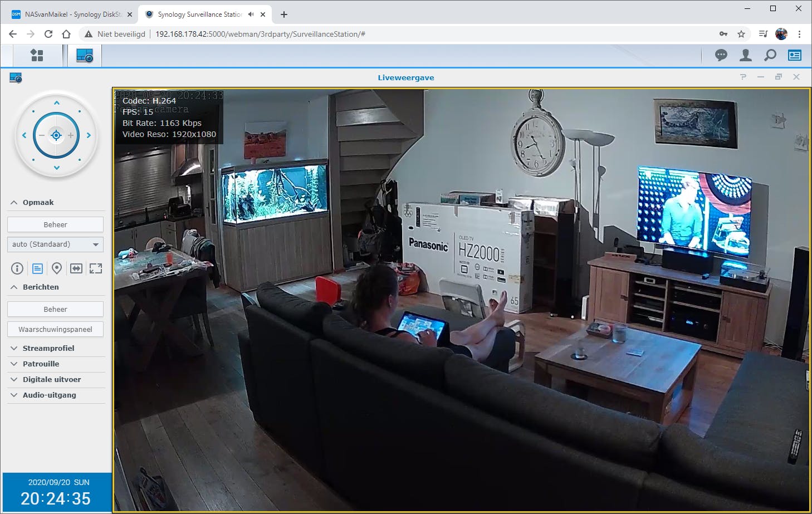812x514 pixels.
Task: Open saved passwords key icon
Action: click(723, 34)
